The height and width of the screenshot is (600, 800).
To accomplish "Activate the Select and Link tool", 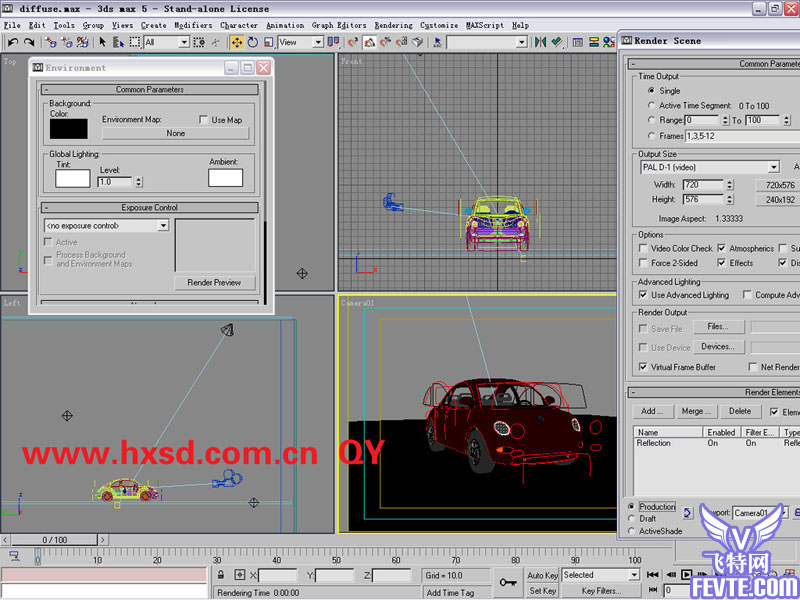I will pos(51,42).
